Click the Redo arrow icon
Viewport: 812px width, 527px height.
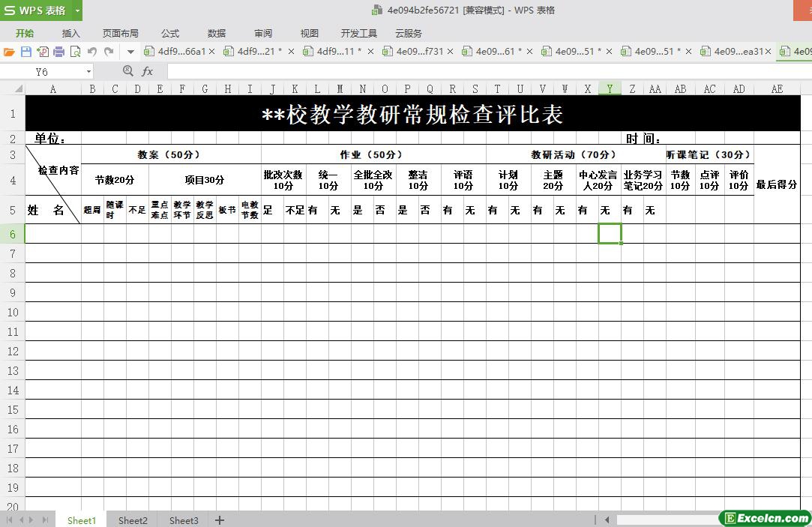point(109,52)
